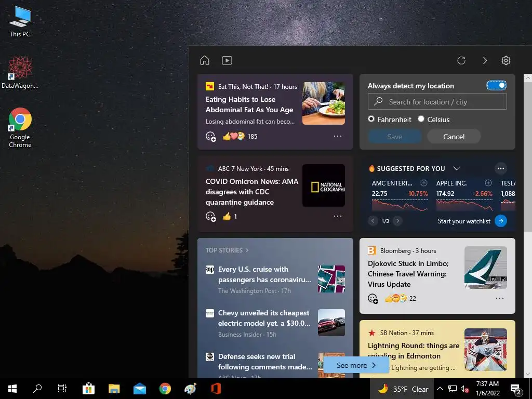Image resolution: width=532 pixels, height=399 pixels.
Task: Click the APPLE INC. stock ticker name
Action: tap(451, 183)
